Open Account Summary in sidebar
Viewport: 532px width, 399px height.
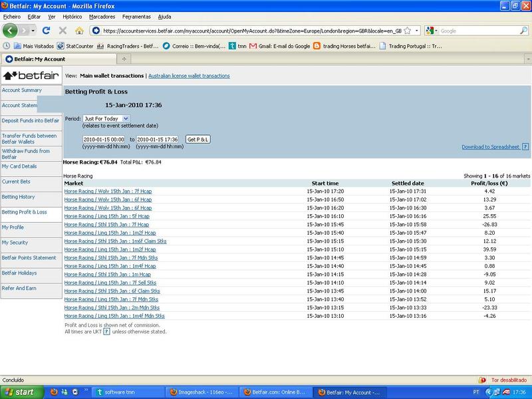coord(22,90)
